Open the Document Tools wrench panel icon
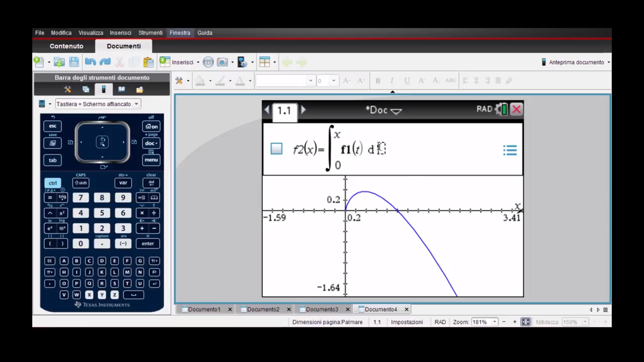This screenshot has height=362, width=644. tap(67, 89)
